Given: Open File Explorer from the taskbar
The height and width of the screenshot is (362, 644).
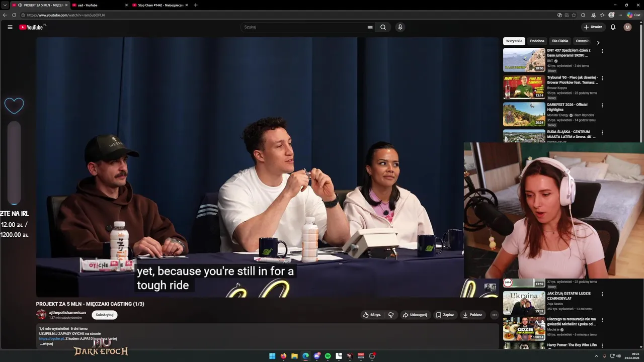Looking at the screenshot, I should pos(294,356).
